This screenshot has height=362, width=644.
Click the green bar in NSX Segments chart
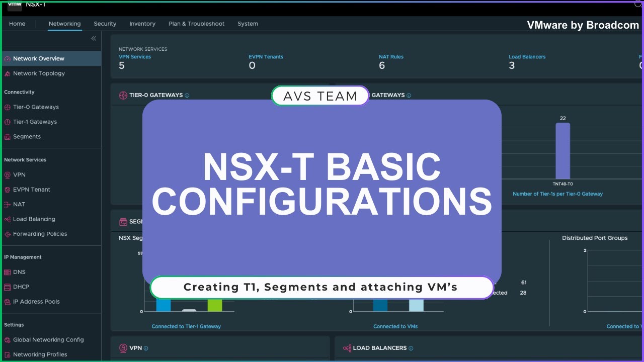pos(215,305)
